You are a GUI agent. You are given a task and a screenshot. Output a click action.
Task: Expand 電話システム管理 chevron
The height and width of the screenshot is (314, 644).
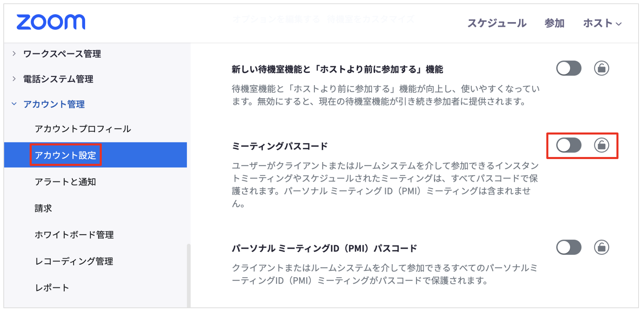coord(14,79)
